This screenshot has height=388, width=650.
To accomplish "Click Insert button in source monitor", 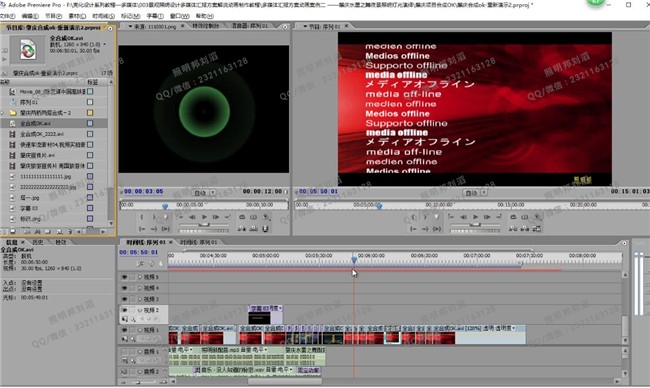I will click(x=242, y=228).
